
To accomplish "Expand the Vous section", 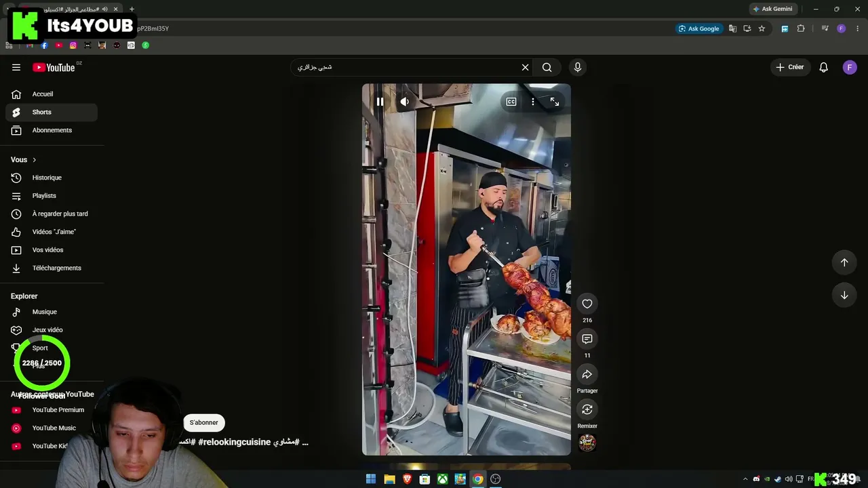I will point(24,160).
